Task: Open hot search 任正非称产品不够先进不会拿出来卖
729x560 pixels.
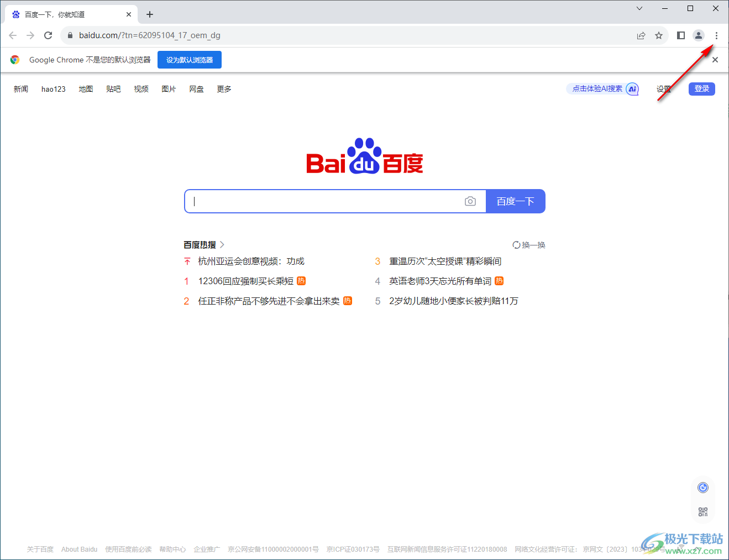Action: pos(269,301)
